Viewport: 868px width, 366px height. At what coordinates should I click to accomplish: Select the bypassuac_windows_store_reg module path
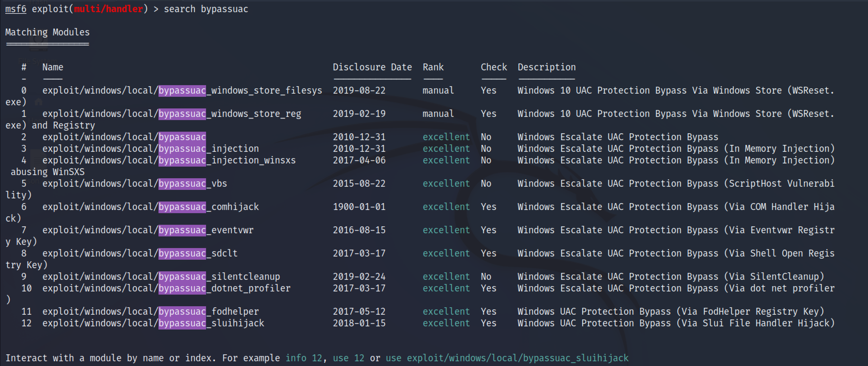coord(172,114)
